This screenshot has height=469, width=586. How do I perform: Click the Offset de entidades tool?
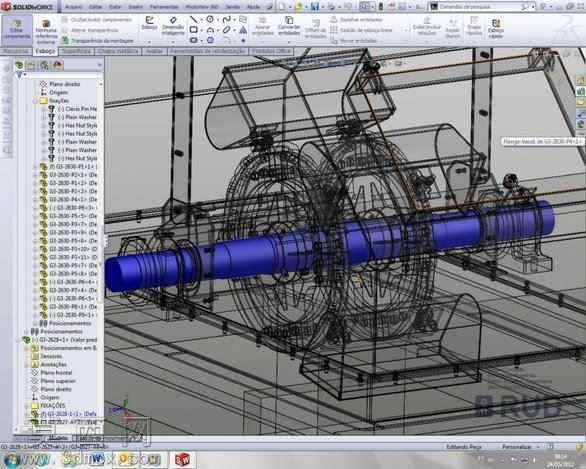(x=315, y=29)
